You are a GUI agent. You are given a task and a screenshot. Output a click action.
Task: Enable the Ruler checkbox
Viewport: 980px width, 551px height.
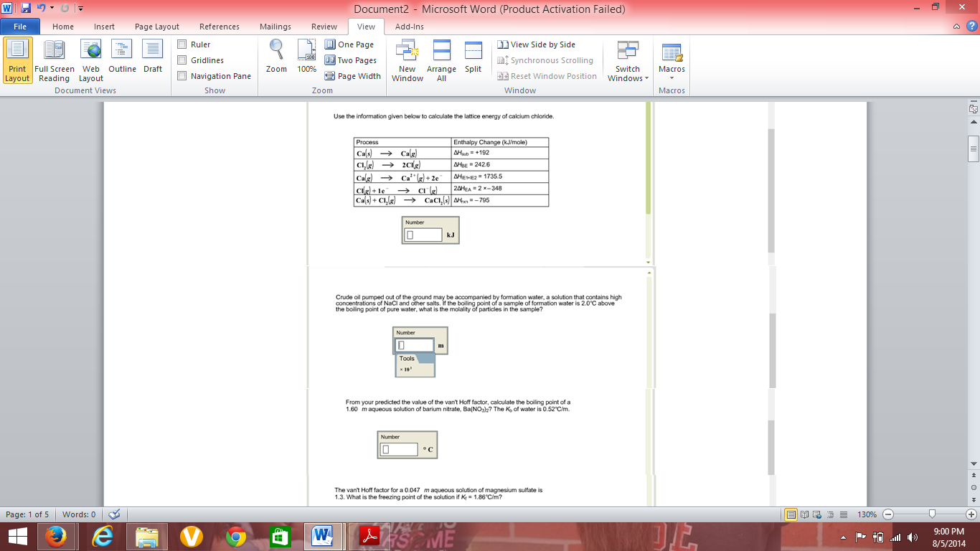click(182, 44)
